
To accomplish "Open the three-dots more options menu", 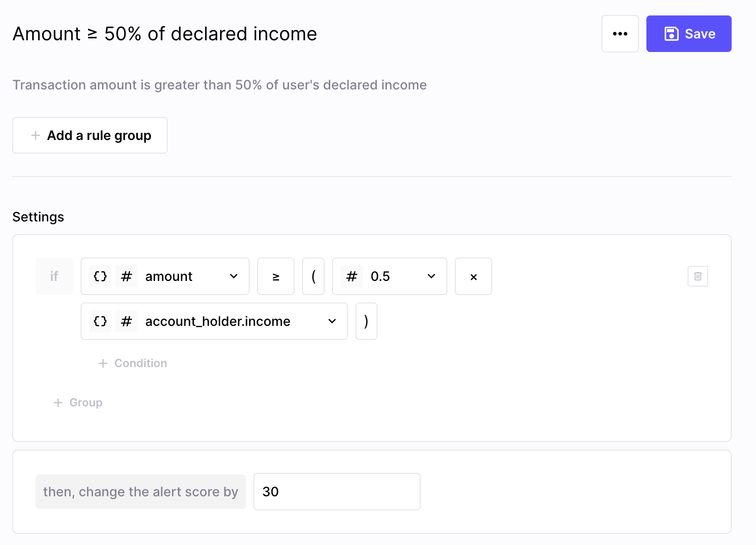I will point(620,34).
